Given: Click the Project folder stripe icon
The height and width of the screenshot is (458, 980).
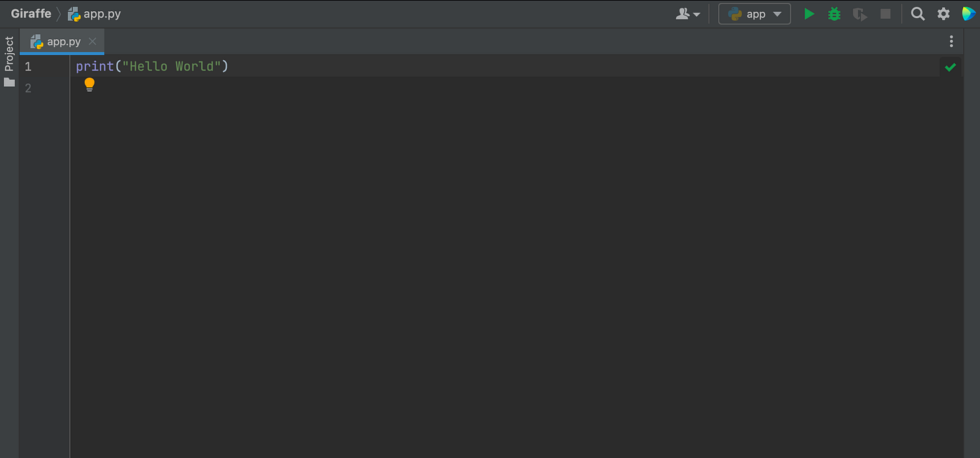Looking at the screenshot, I should click(9, 82).
